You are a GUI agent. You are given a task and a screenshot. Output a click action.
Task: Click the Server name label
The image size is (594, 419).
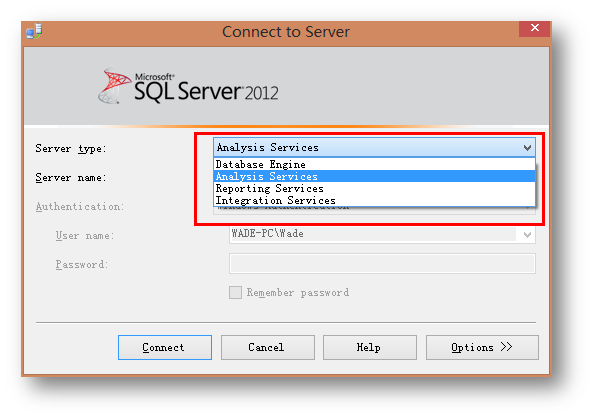tap(71, 178)
